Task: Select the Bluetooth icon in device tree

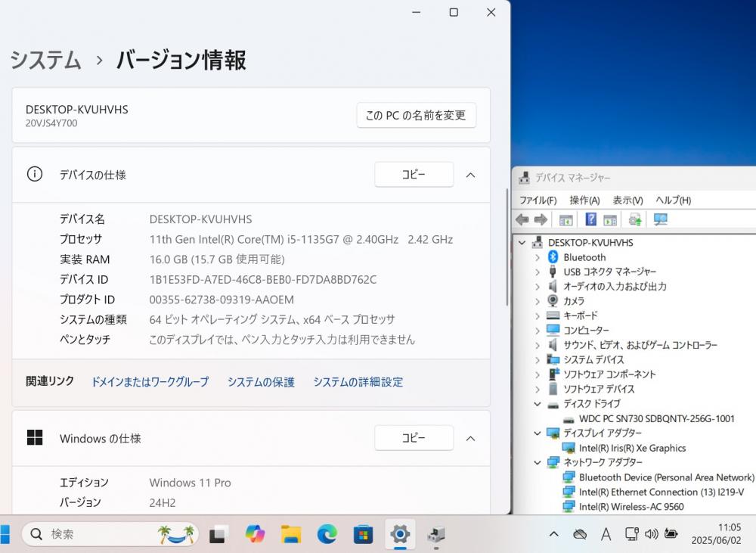Action: pos(553,256)
